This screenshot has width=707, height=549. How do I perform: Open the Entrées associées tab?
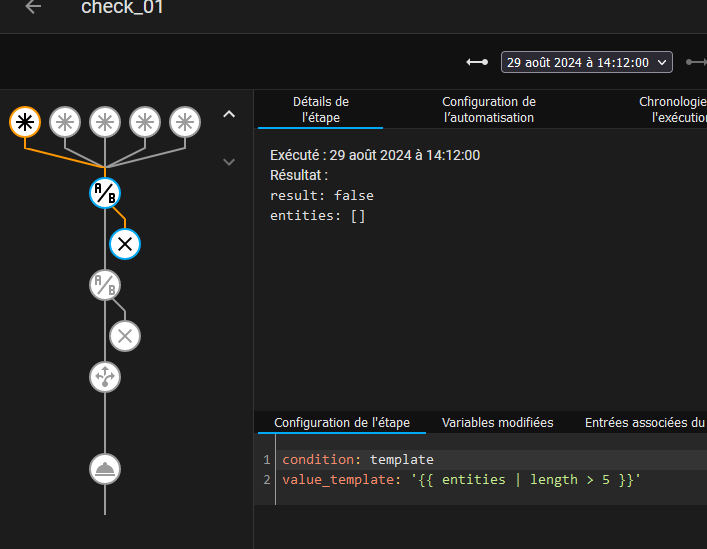coord(645,422)
